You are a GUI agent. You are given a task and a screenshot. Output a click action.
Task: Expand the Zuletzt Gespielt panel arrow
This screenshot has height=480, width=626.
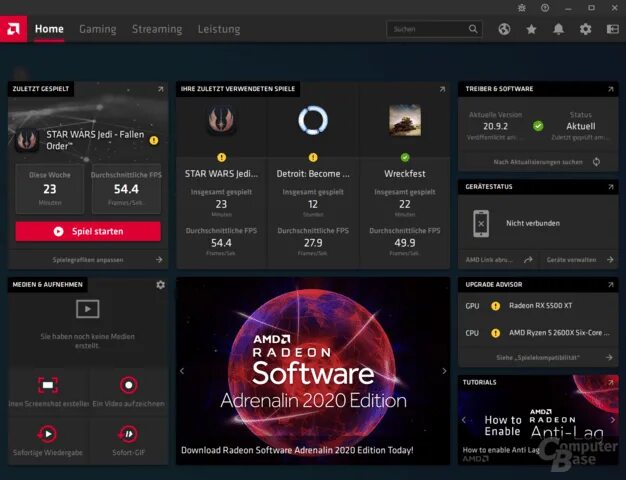pyautogui.click(x=160, y=89)
